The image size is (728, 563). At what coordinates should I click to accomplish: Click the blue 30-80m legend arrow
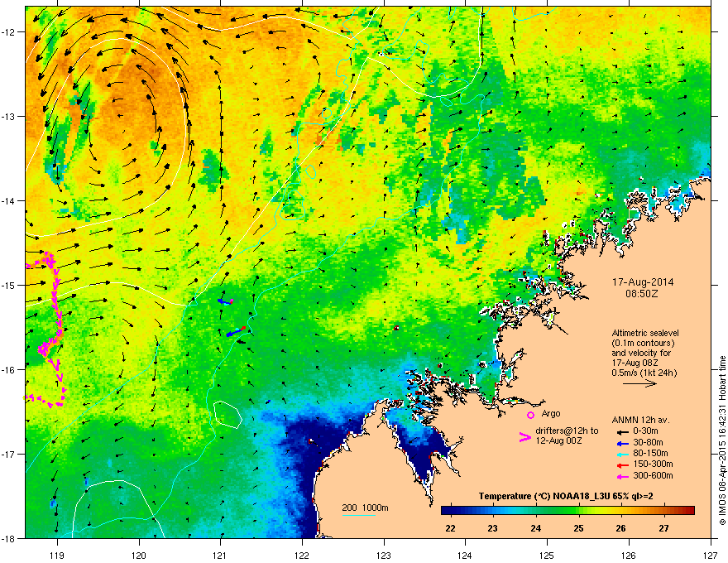pyautogui.click(x=622, y=443)
